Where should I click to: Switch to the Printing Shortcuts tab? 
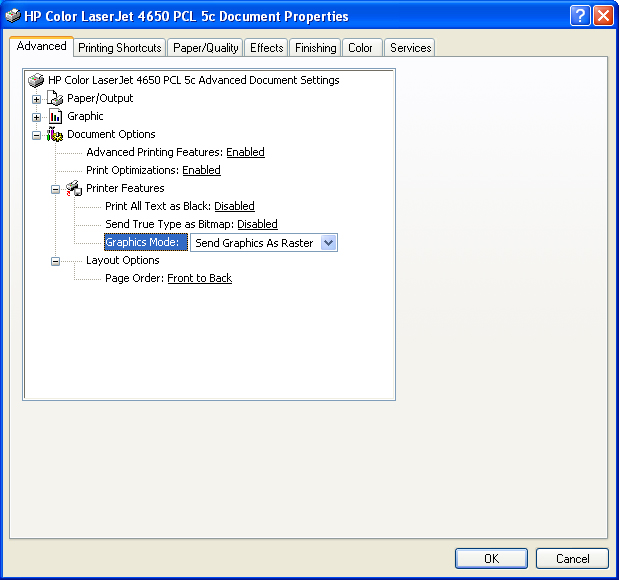coord(120,48)
